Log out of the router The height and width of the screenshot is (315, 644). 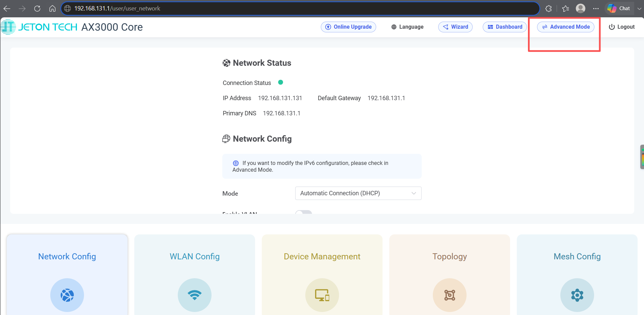click(622, 27)
